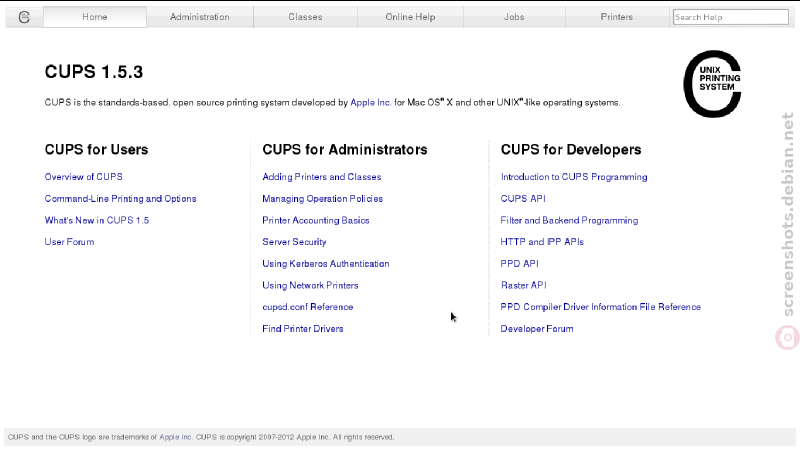The width and height of the screenshot is (800, 450).
Task: Open the CUPS API link
Action: (523, 198)
